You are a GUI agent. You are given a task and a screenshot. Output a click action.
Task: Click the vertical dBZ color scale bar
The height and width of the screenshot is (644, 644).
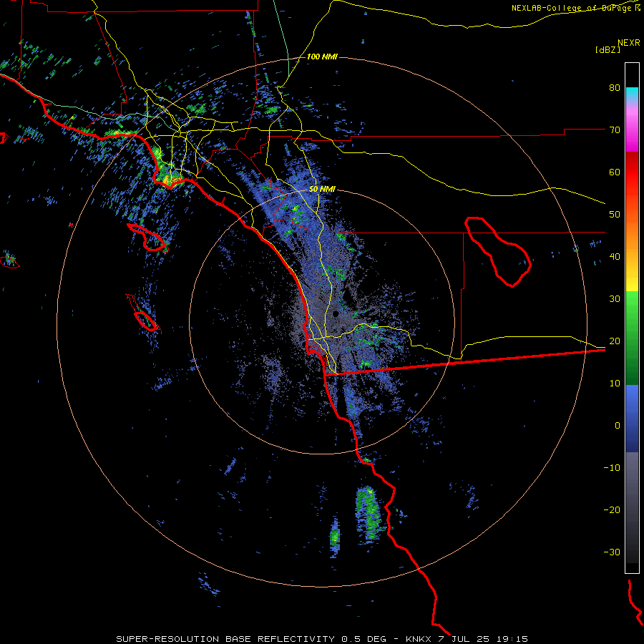[632, 318]
